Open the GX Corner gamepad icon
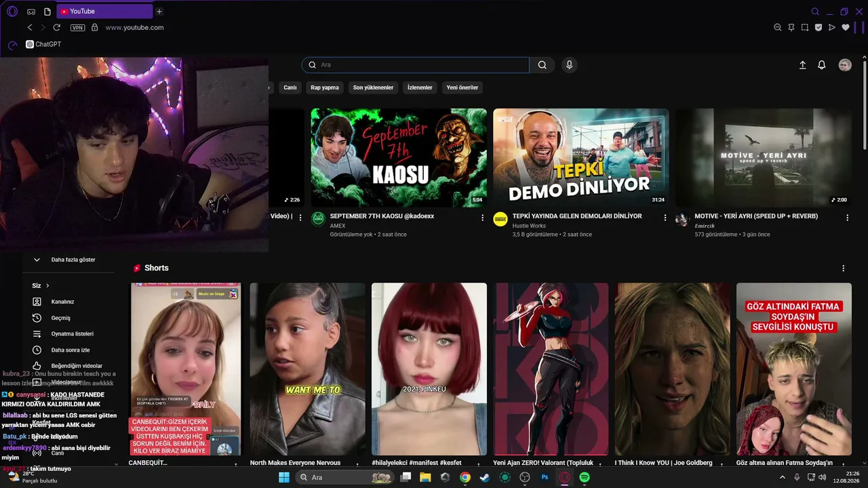The height and width of the screenshot is (488, 868). [x=31, y=12]
